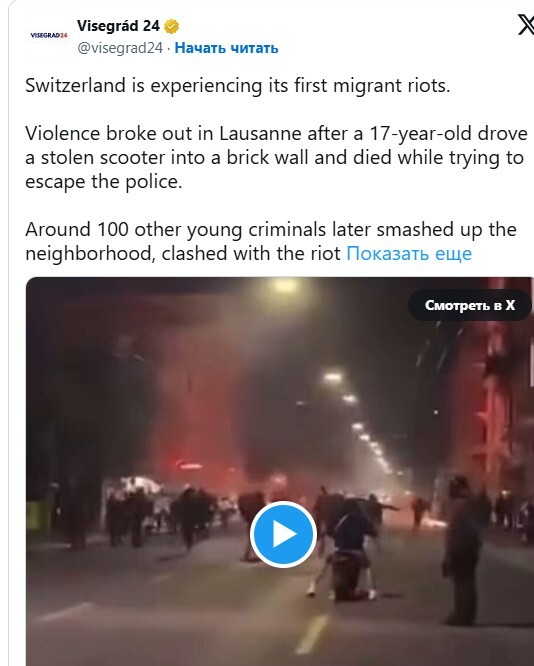Click the video thumbnail of street scene
534x666 pixels.
point(280,471)
